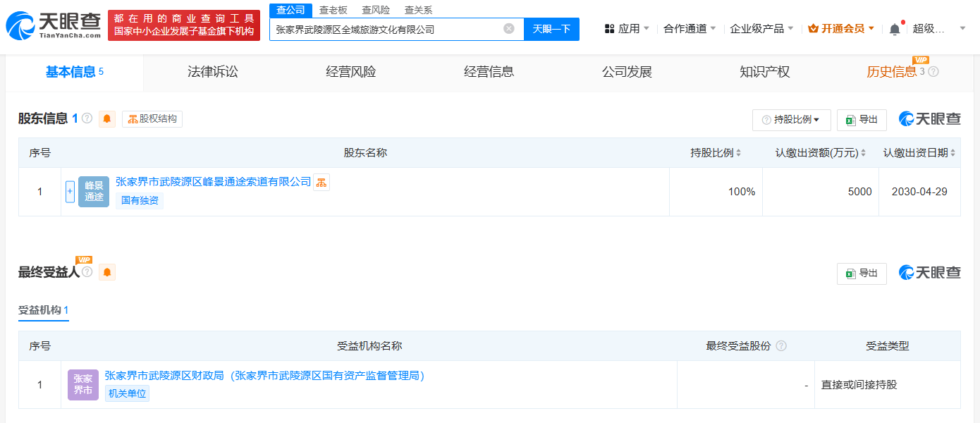This screenshot has height=423, width=980.
Task: Open the 应用 dropdown menu
Action: pos(627,29)
